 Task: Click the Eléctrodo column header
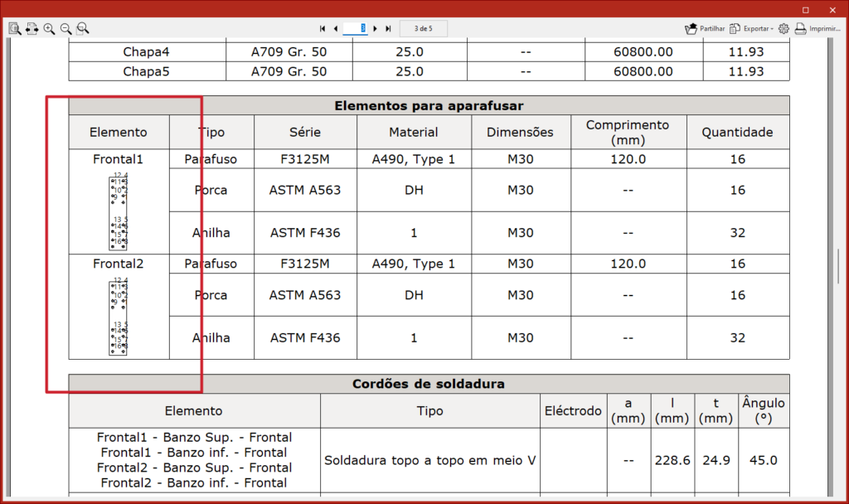573,411
